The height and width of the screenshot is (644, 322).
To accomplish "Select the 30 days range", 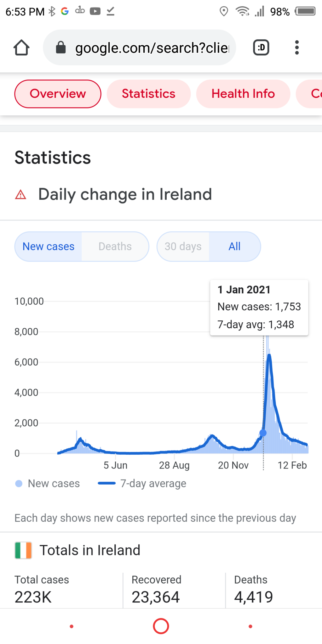I will coord(183,247).
